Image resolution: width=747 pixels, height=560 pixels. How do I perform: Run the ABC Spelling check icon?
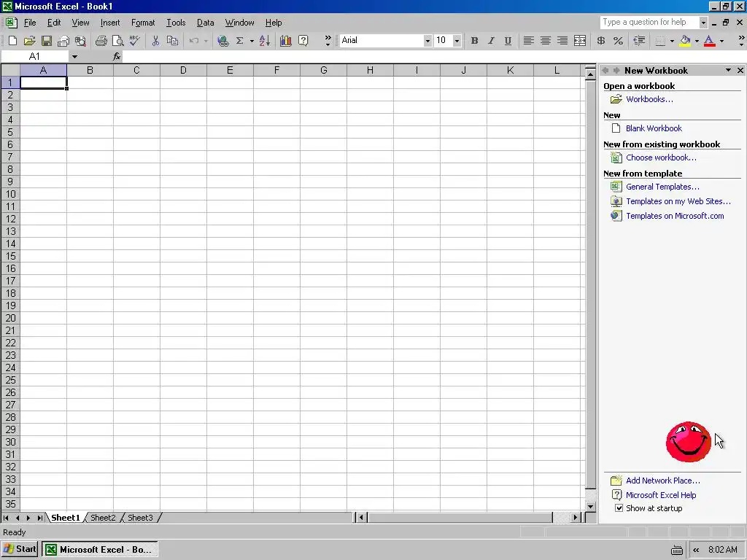135,41
